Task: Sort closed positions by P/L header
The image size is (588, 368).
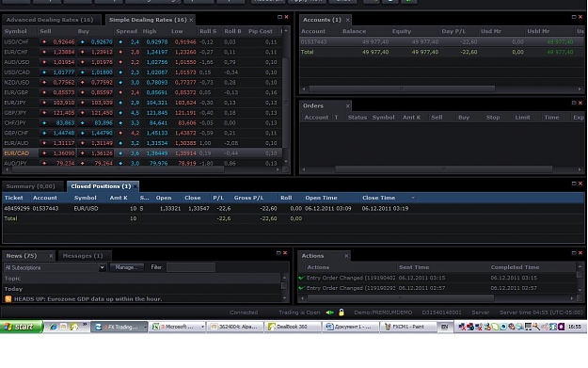Action: pyautogui.click(x=218, y=198)
